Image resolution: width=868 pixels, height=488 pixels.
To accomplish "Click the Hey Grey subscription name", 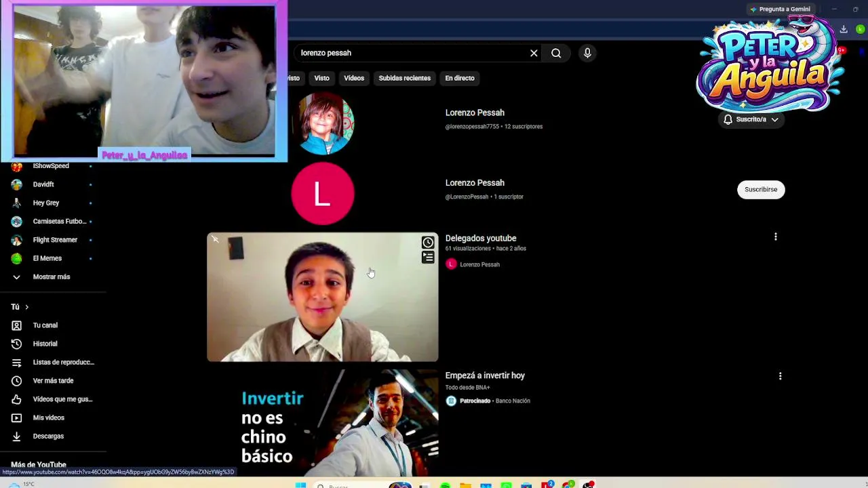I will pos(46,203).
